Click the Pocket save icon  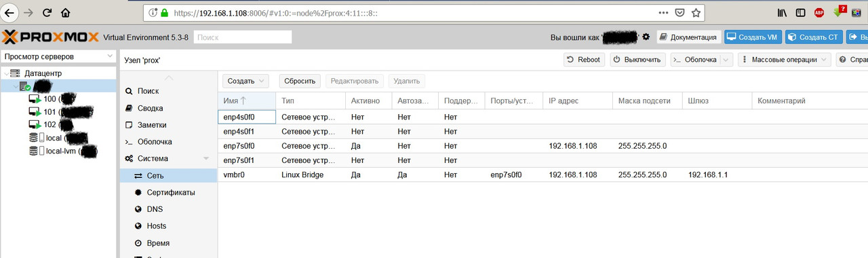tap(680, 12)
